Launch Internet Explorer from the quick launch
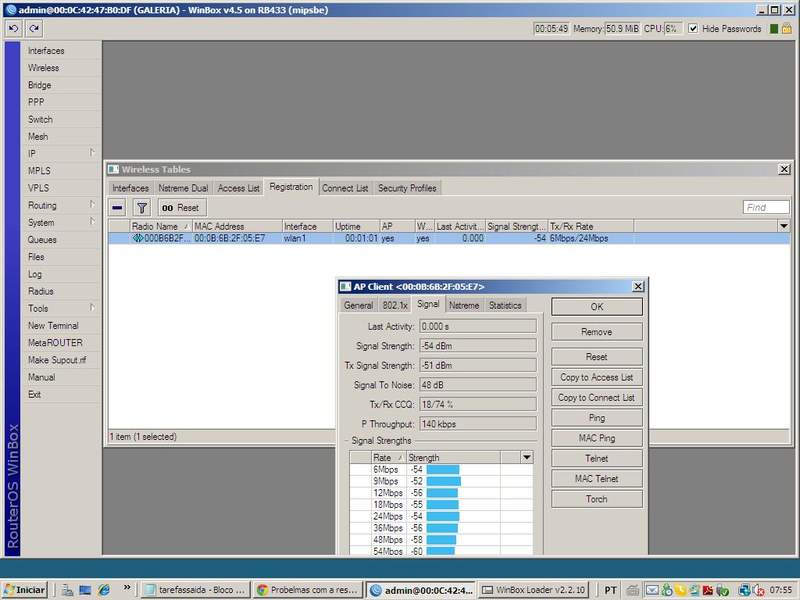Screen dimensions: 800x600 104,590
